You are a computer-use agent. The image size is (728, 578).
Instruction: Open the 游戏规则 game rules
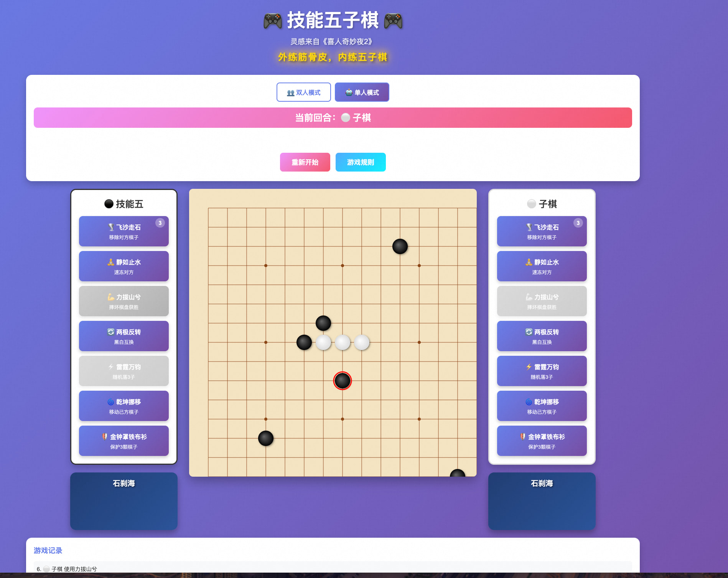(361, 162)
